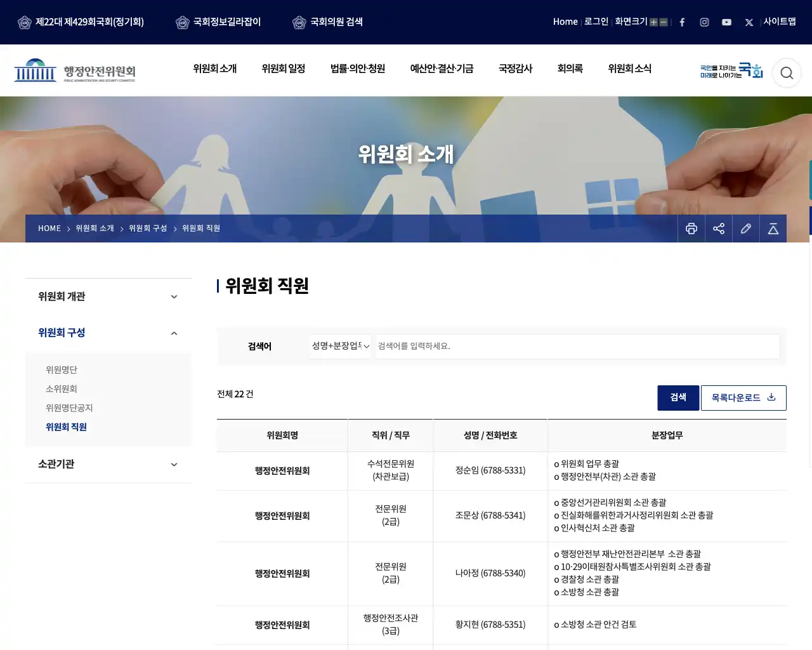Open the 국정감사 top menu
Screen dimensions: 812x650
pos(516,69)
